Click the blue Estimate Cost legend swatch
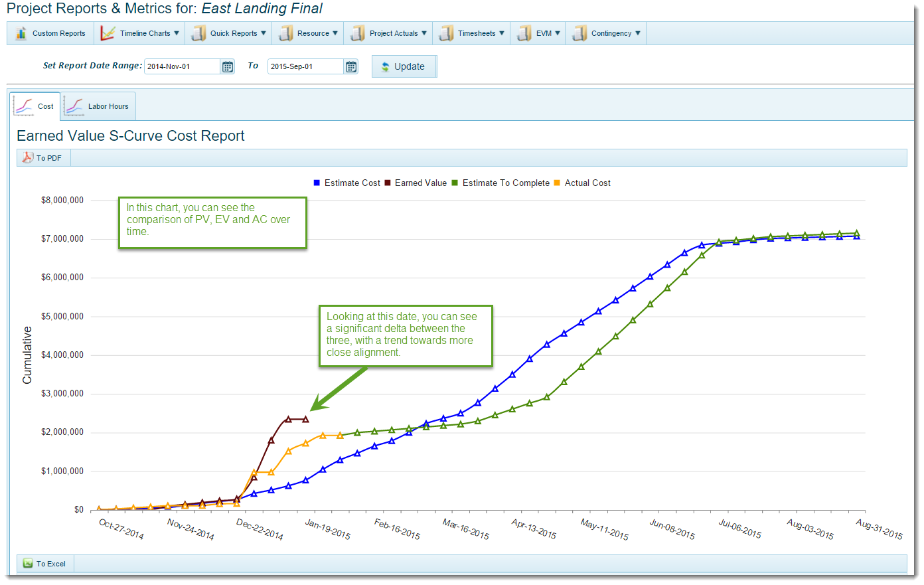924x585 pixels. point(317,183)
